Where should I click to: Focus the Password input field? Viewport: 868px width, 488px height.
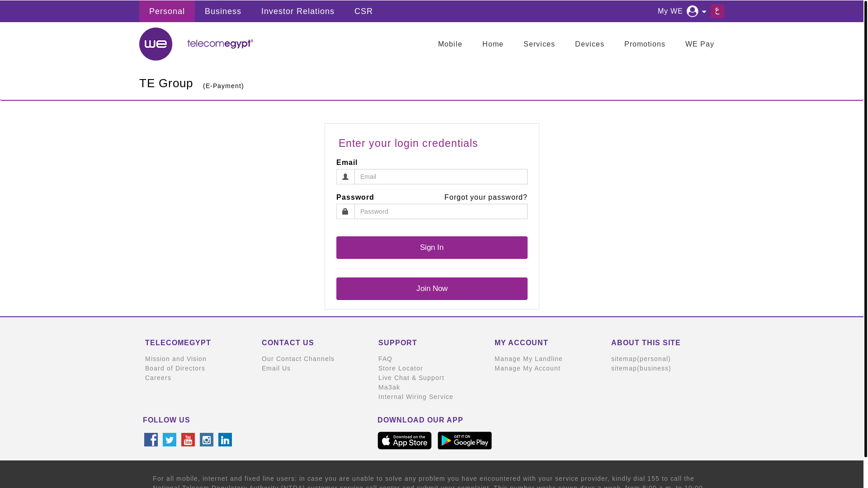441,211
